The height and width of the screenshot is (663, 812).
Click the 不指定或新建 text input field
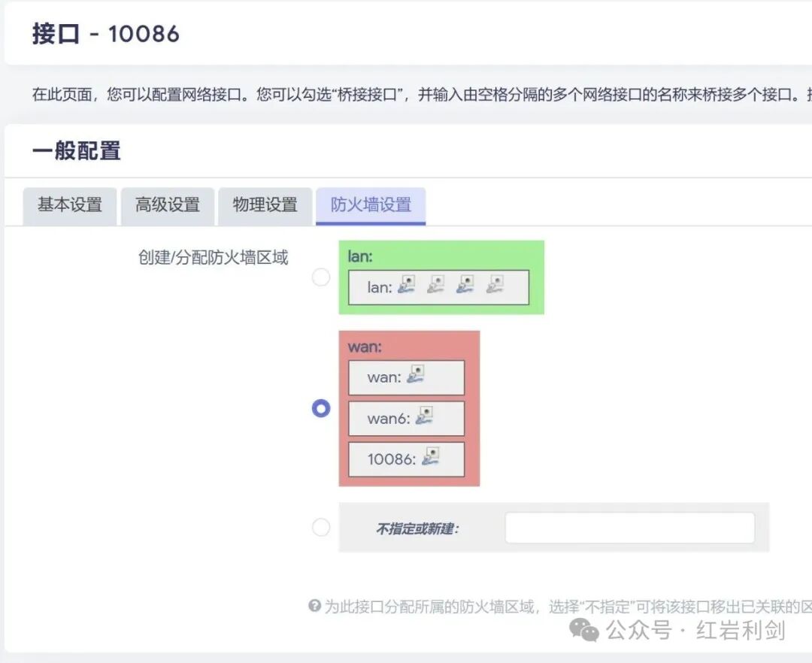(x=630, y=528)
